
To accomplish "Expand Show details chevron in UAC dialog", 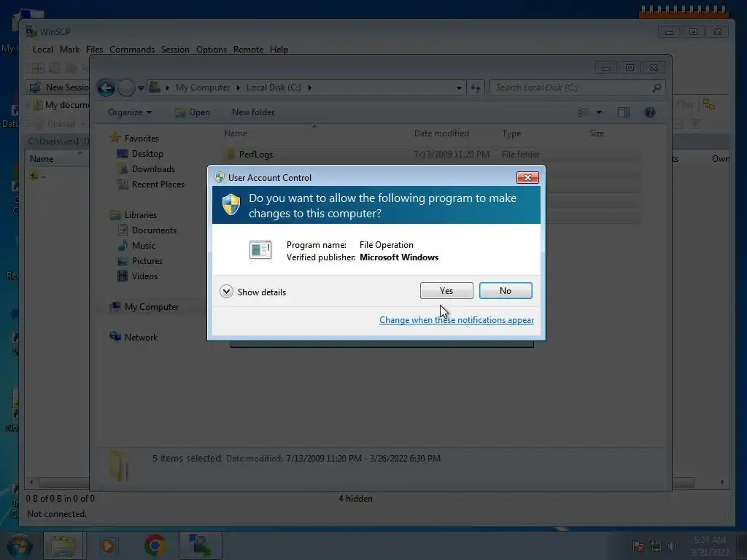I will pos(226,292).
